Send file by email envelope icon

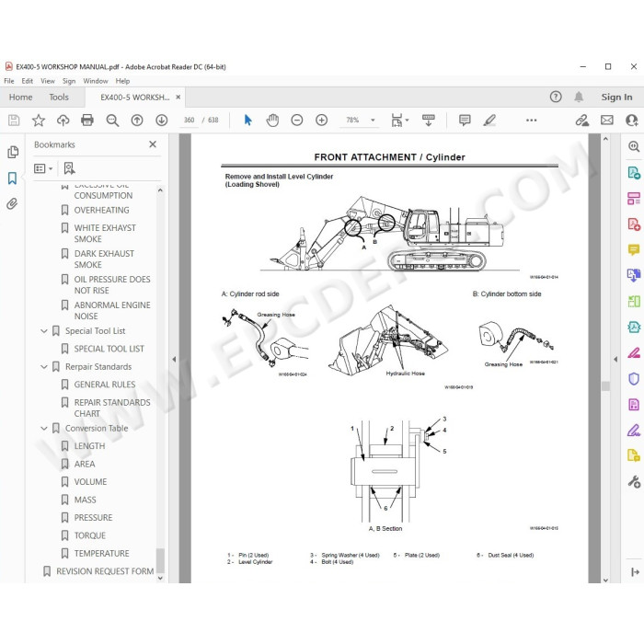click(x=607, y=120)
